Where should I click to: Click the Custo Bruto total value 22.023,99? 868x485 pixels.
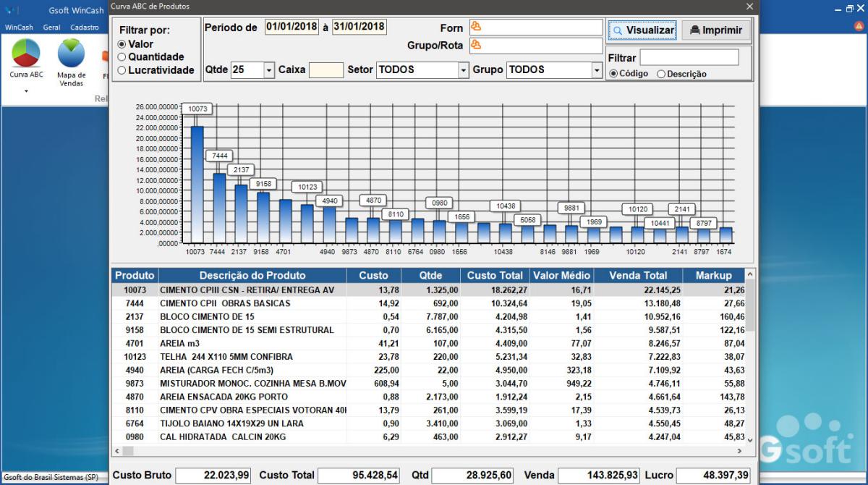pyautogui.click(x=213, y=476)
